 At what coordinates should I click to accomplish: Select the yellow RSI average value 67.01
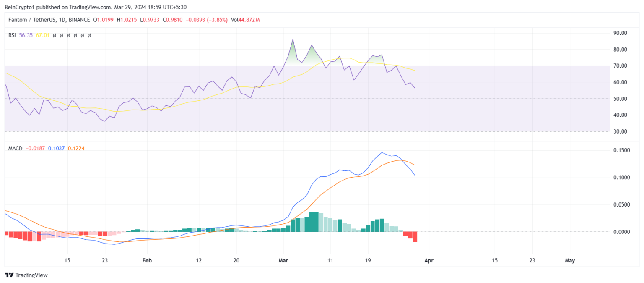point(43,35)
